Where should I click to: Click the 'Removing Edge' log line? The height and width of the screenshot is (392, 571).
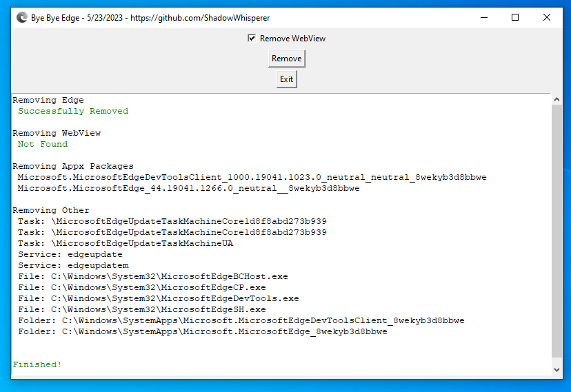point(48,100)
